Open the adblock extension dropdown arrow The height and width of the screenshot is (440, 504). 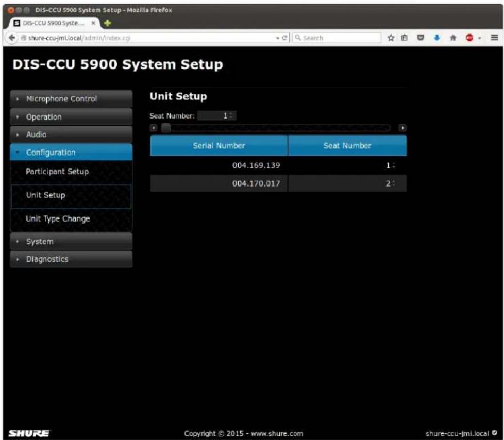480,38
